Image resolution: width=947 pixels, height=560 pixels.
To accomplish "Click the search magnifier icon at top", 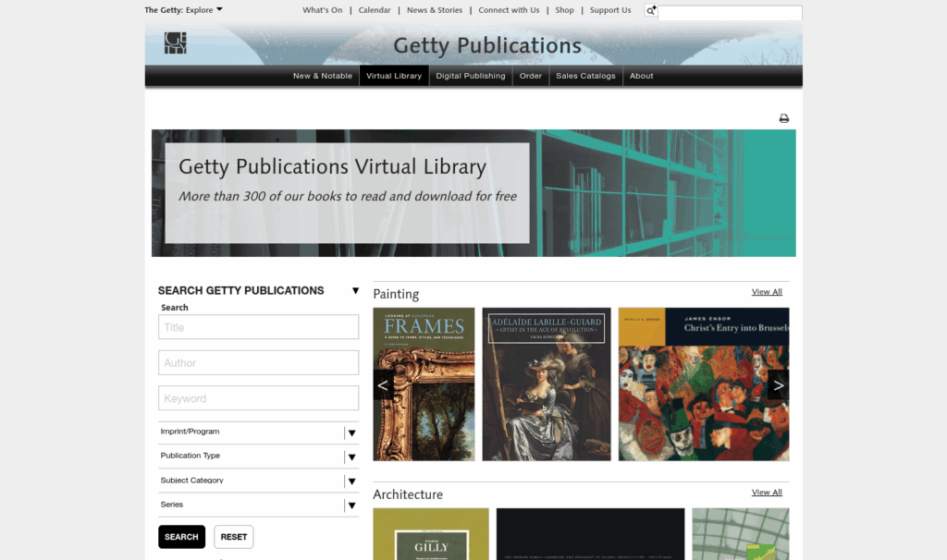I will [650, 11].
